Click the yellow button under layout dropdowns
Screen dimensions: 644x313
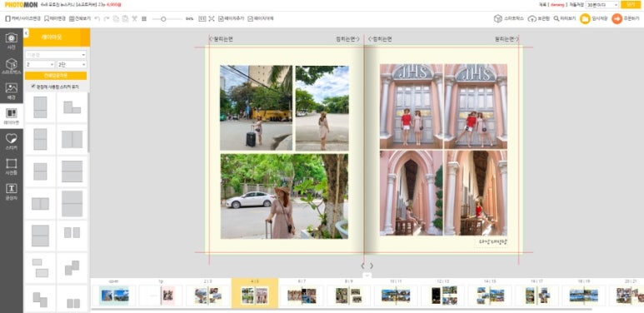click(56, 76)
